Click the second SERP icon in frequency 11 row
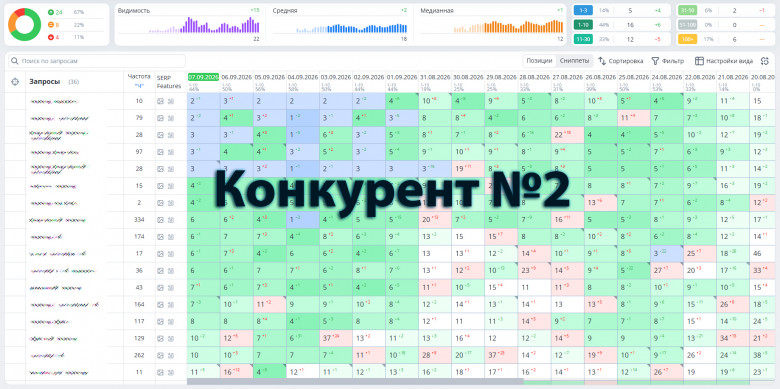This screenshot has height=389, width=780. point(171,372)
